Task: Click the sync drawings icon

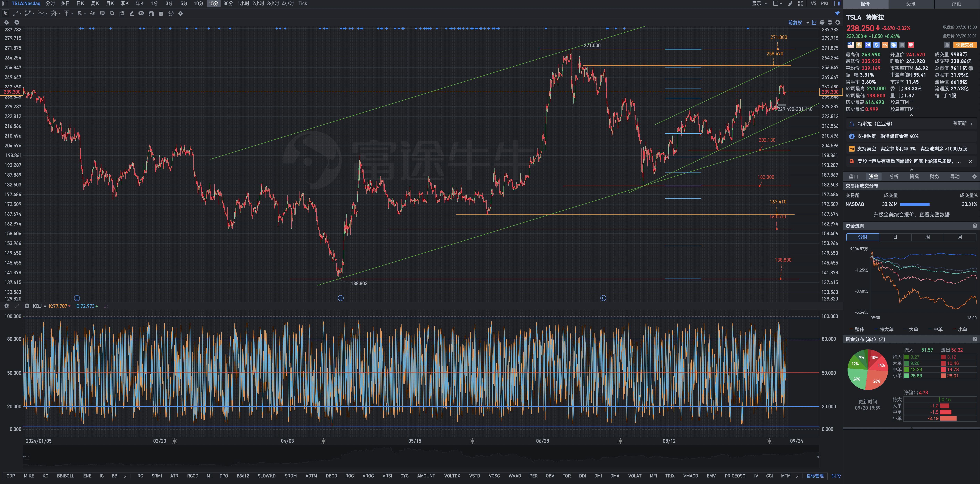Action: point(171,13)
